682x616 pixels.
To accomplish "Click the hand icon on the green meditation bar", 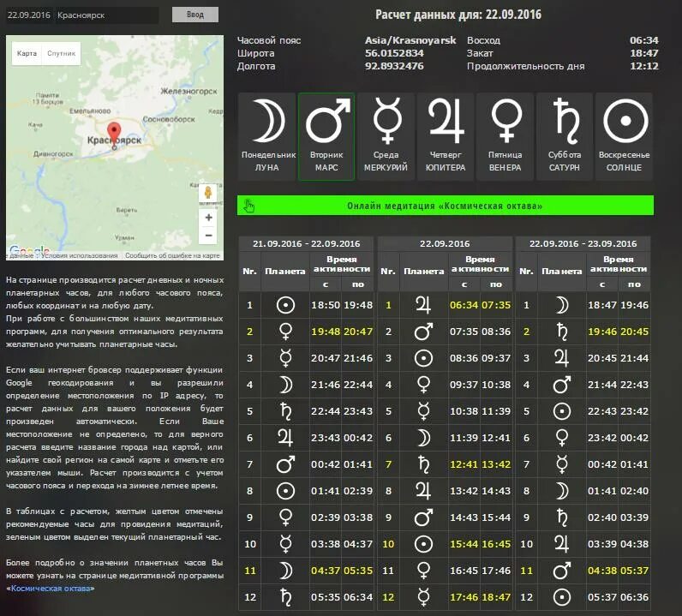I will 249,206.
